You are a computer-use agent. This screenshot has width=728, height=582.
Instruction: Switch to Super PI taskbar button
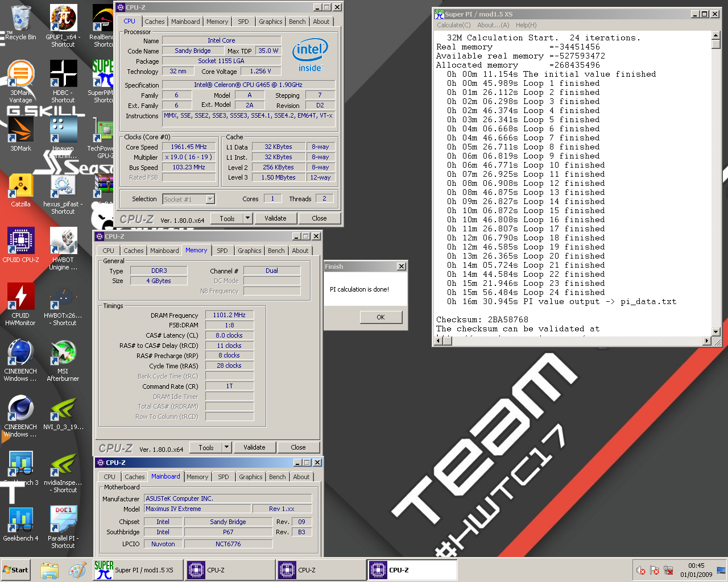(138, 570)
